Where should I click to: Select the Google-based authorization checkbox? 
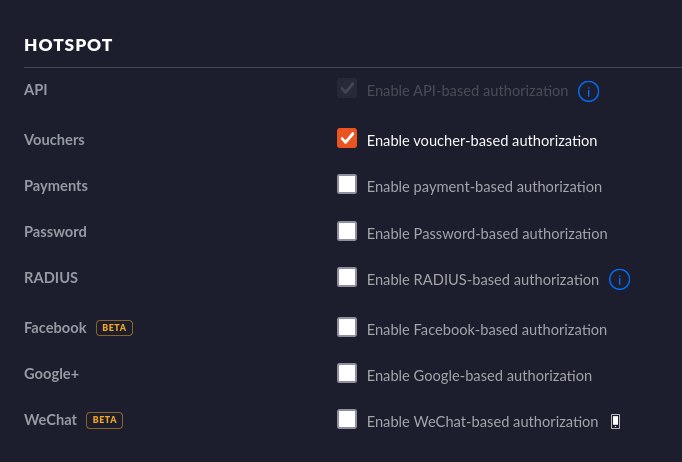coord(347,374)
